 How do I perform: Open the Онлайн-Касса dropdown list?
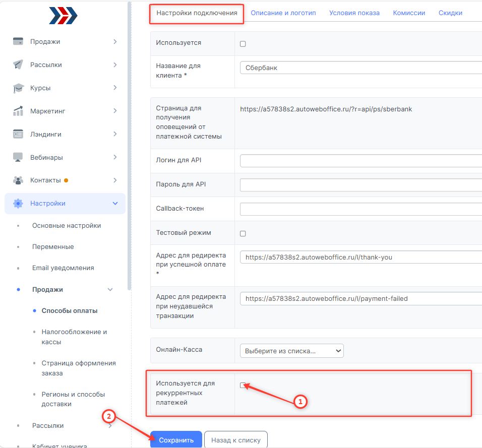(291, 351)
